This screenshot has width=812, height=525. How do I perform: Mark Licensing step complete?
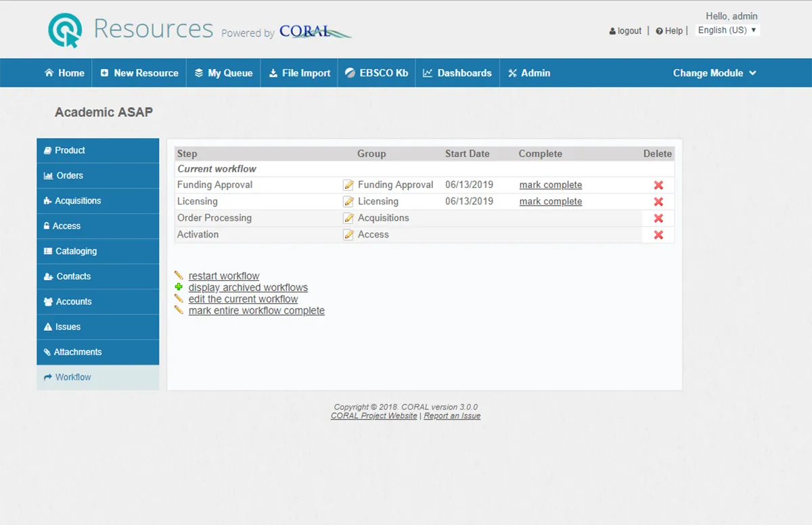[x=551, y=202]
